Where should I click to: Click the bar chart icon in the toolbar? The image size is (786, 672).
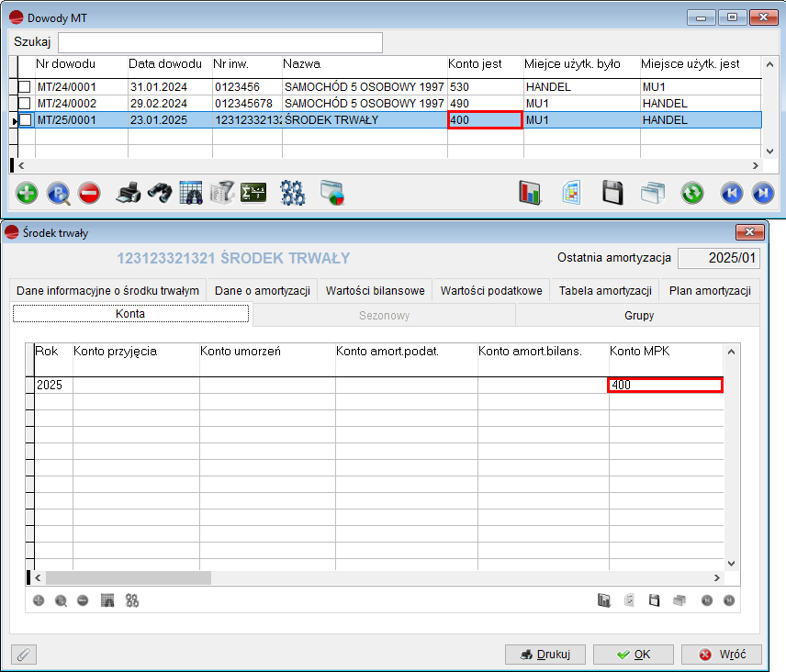[531, 193]
